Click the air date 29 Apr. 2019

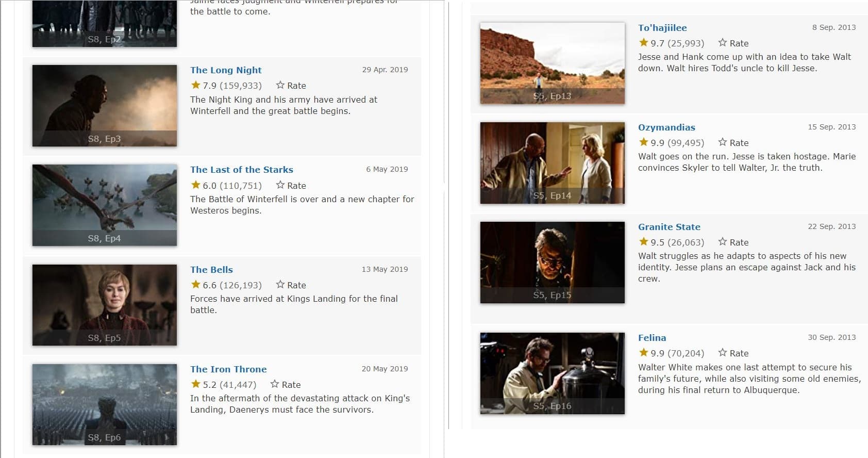click(385, 70)
